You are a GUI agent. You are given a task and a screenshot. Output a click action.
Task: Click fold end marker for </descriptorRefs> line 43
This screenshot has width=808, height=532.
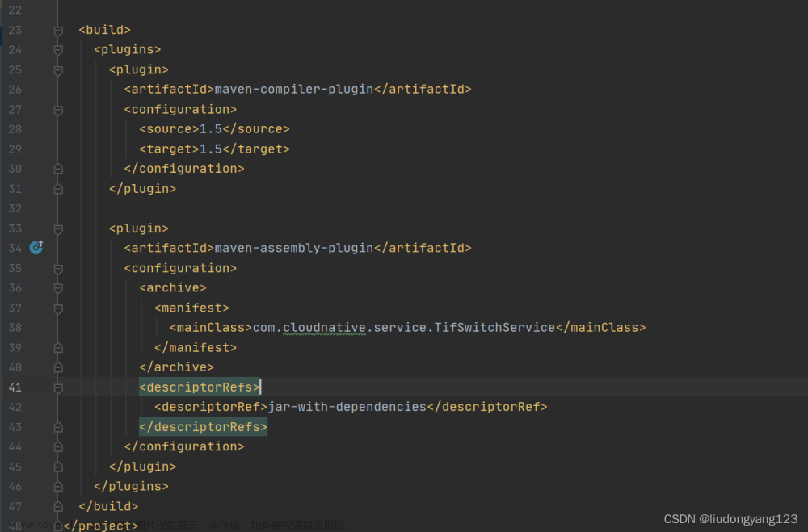coord(58,427)
